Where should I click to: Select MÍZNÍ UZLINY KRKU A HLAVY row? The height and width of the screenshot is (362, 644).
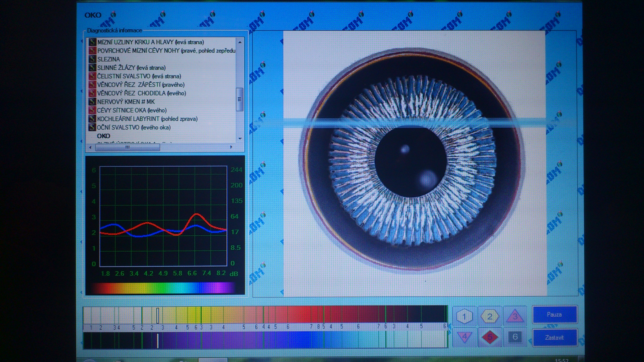(151, 42)
